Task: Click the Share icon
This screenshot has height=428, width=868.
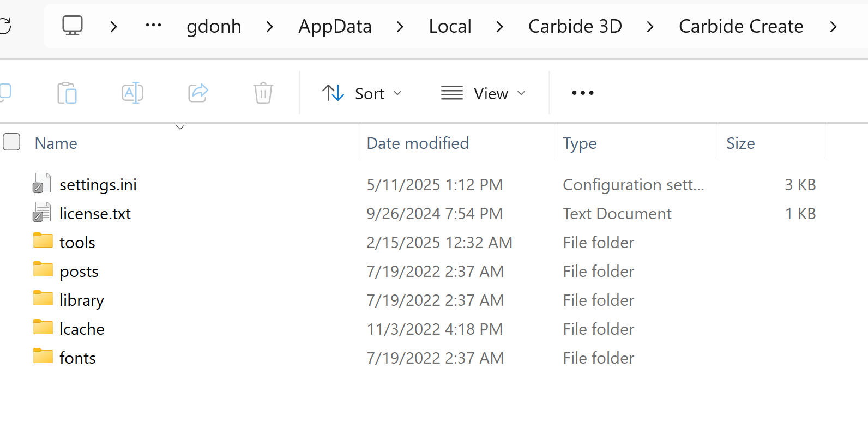Action: click(x=198, y=93)
